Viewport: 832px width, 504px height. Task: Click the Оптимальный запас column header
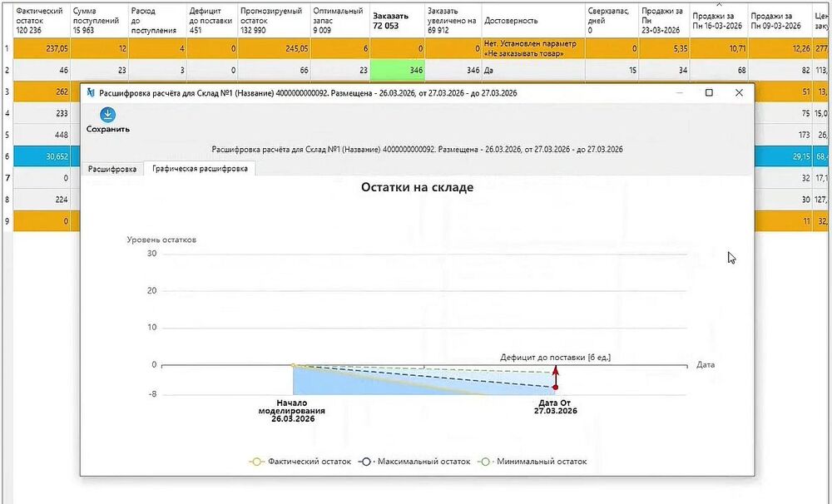[x=339, y=20]
